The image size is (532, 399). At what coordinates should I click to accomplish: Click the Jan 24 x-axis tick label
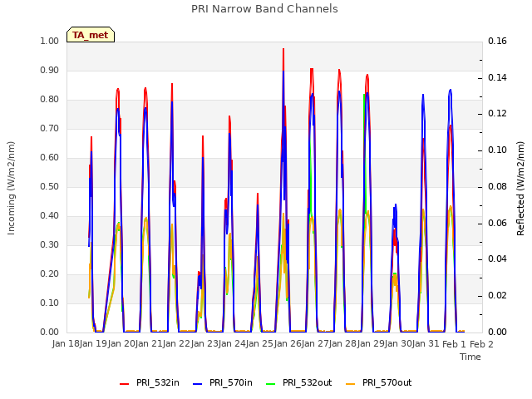232,344
